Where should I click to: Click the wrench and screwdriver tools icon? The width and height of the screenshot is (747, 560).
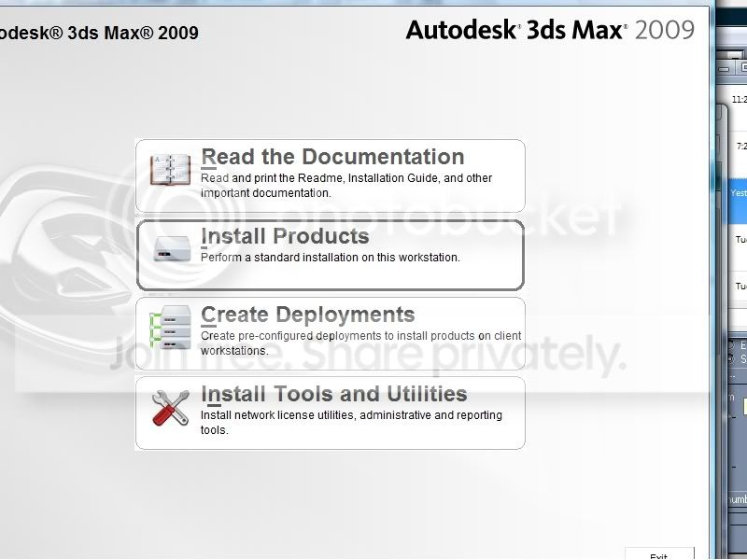coord(171,408)
